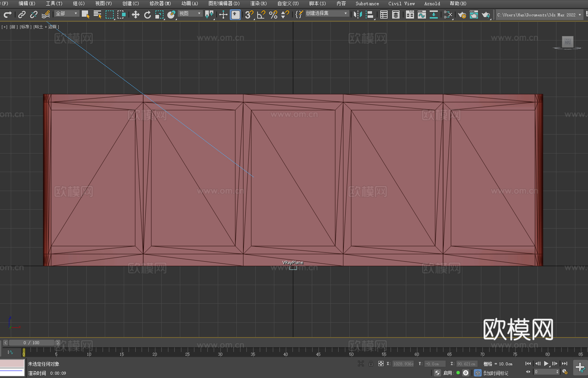
Task: Click the Render Production teapot icon
Action: (x=486, y=14)
